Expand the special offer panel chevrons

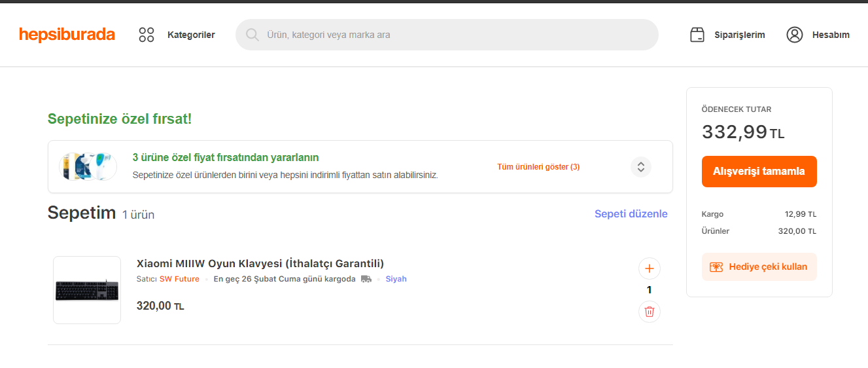point(641,166)
